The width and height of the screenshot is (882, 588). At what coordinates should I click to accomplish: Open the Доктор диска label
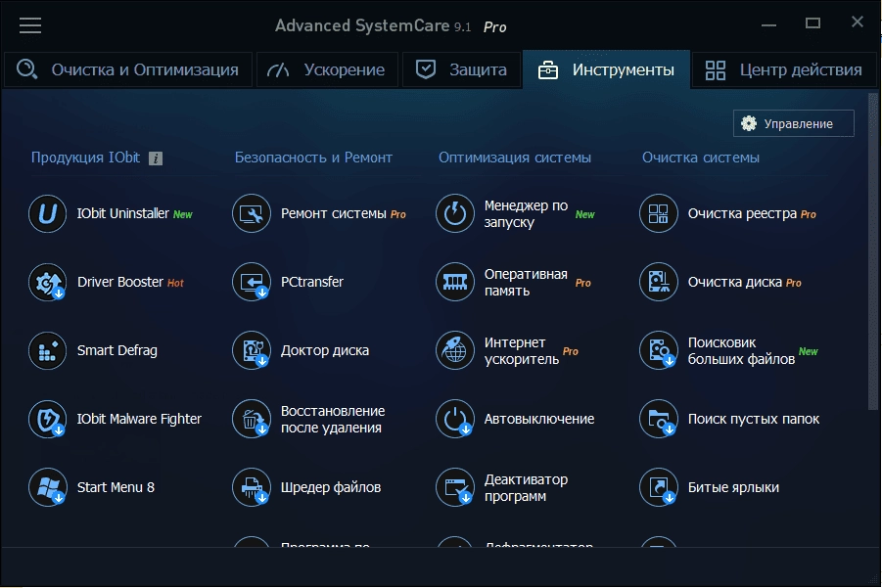[x=325, y=351]
